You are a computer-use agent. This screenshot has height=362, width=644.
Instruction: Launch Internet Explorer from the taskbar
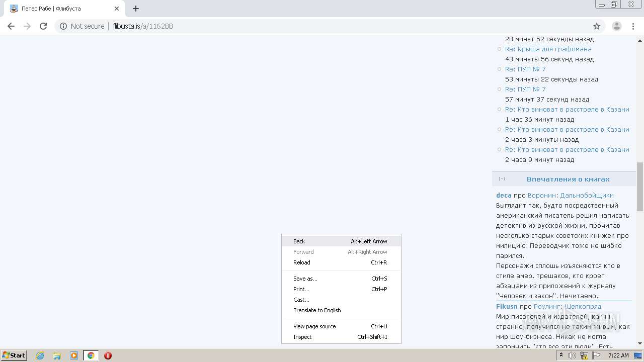(40, 355)
